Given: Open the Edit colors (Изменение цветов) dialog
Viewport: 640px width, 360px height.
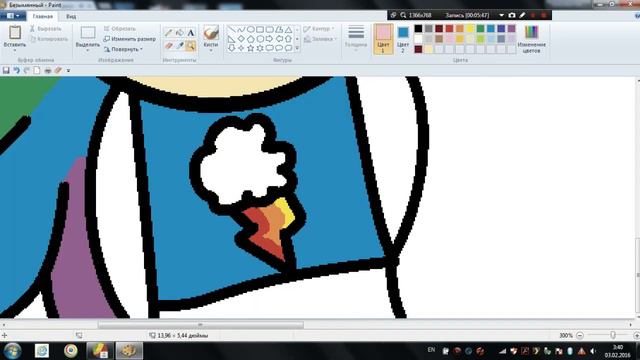Looking at the screenshot, I should tap(531, 39).
